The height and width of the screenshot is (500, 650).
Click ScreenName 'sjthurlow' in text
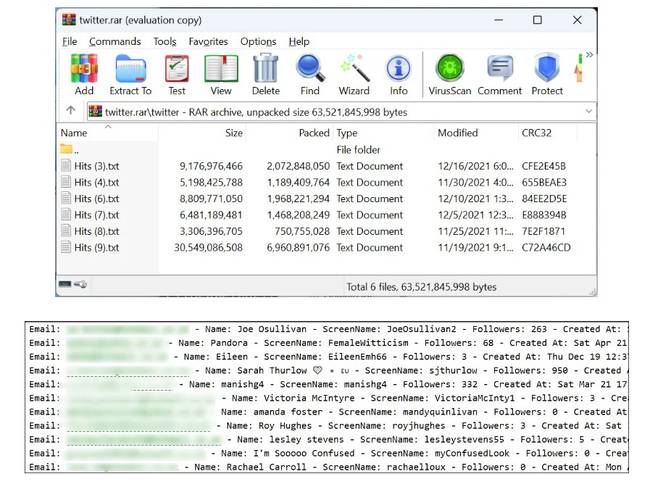453,370
